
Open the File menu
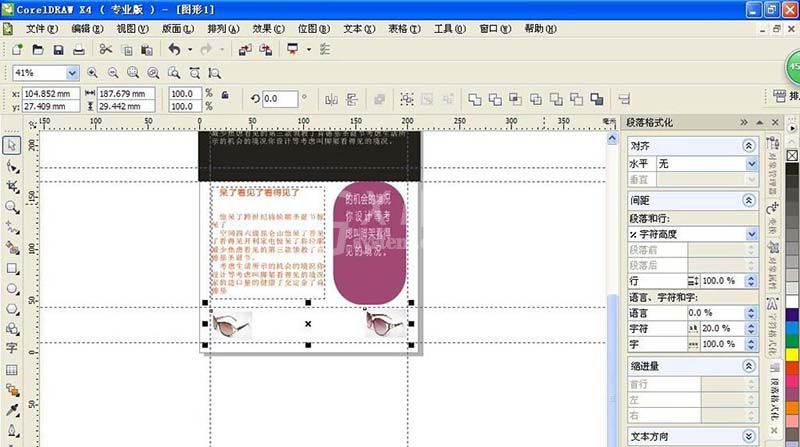pos(41,29)
